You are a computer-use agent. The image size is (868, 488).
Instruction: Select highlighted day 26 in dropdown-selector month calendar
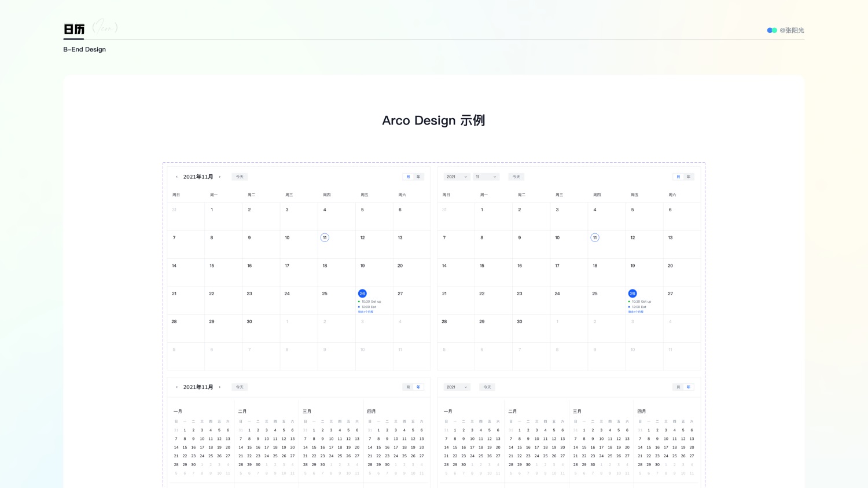point(632,293)
